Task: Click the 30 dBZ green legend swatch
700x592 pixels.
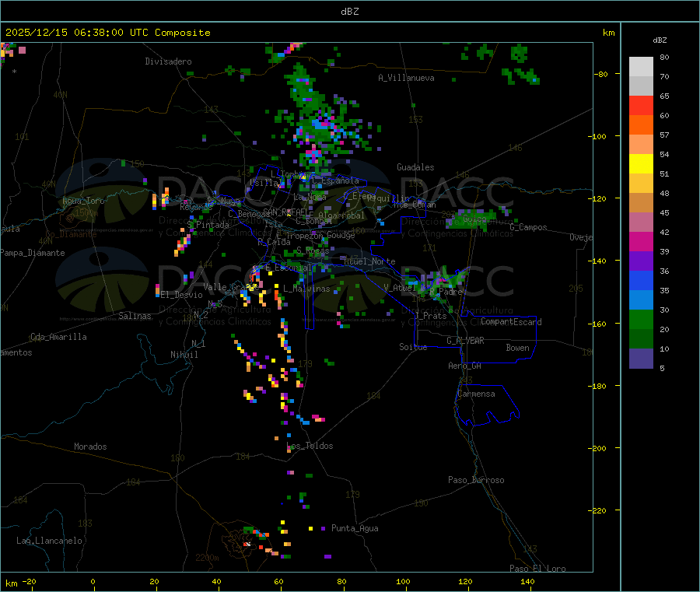Action: coord(641,319)
